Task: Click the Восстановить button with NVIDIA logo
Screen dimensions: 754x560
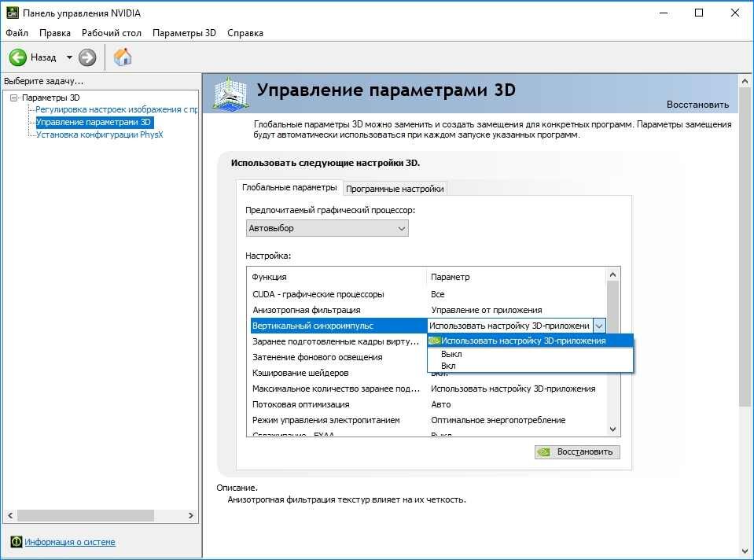Action: [x=577, y=451]
